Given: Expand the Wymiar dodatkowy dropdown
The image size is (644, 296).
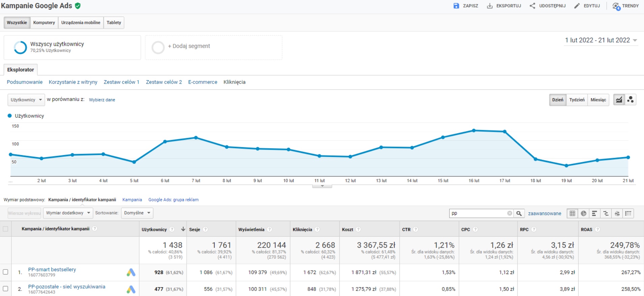Looking at the screenshot, I should [68, 213].
